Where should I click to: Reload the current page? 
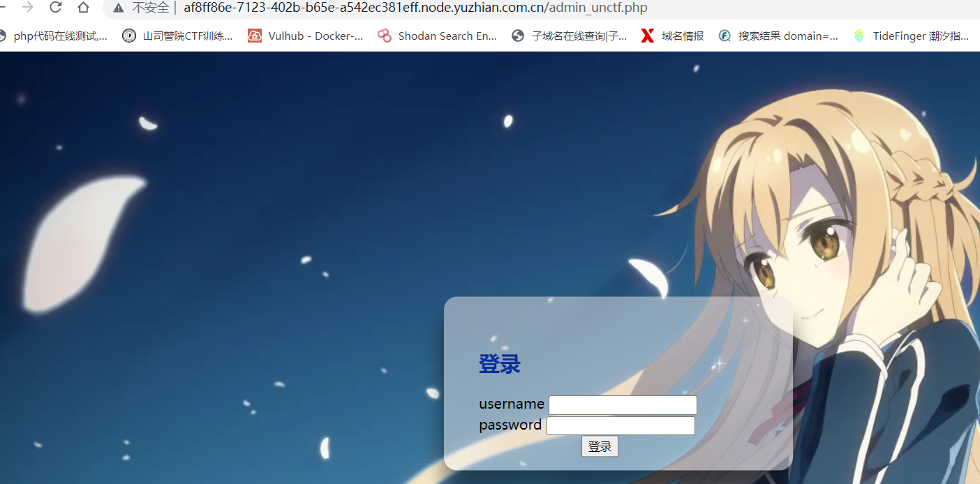pyautogui.click(x=55, y=8)
